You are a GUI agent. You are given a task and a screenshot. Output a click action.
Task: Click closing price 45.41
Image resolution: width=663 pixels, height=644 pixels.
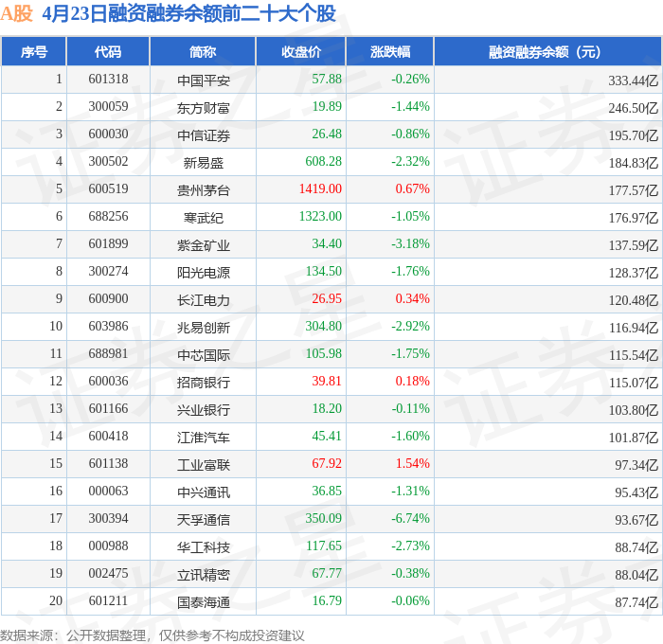click(327, 437)
